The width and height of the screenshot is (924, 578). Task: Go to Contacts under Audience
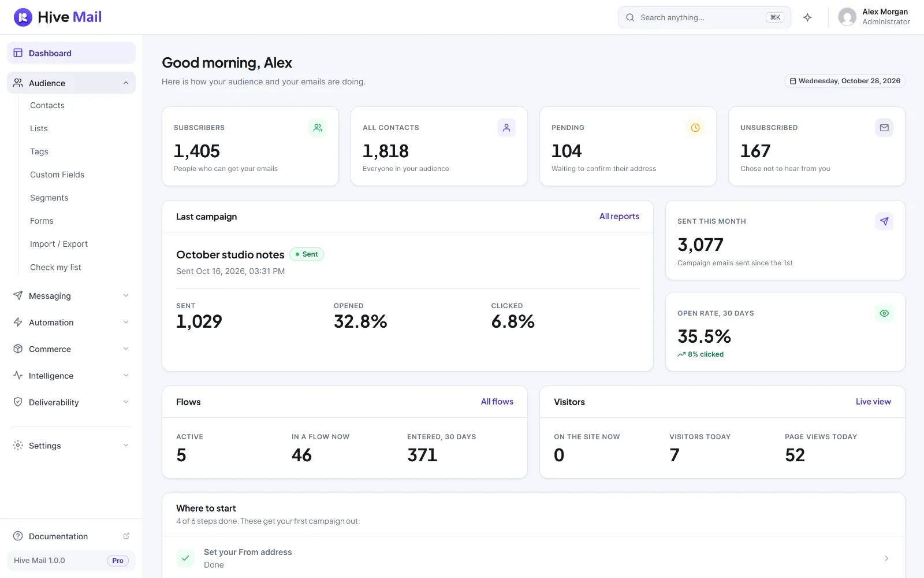[x=47, y=105]
